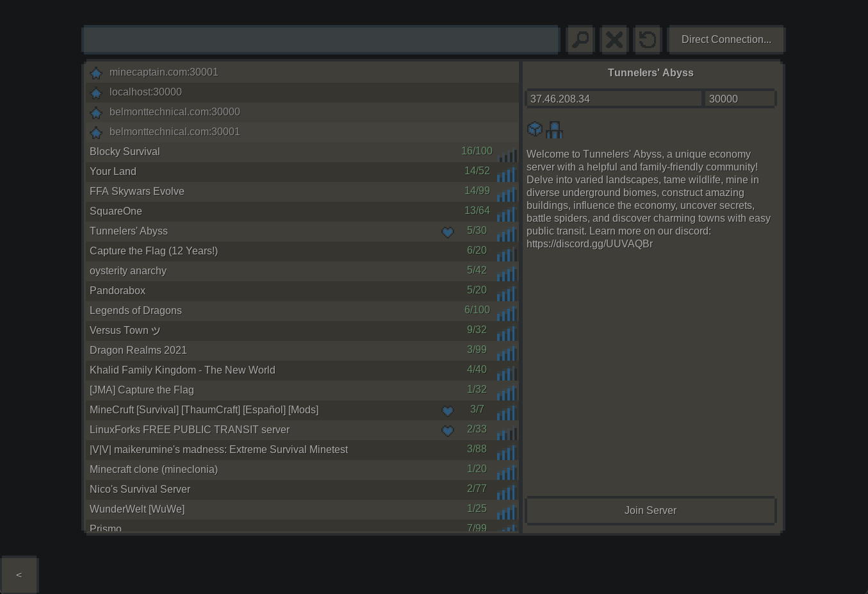The height and width of the screenshot is (594, 868).
Task: Click the icon beside minecaptain.com:30001
Action: pos(96,73)
